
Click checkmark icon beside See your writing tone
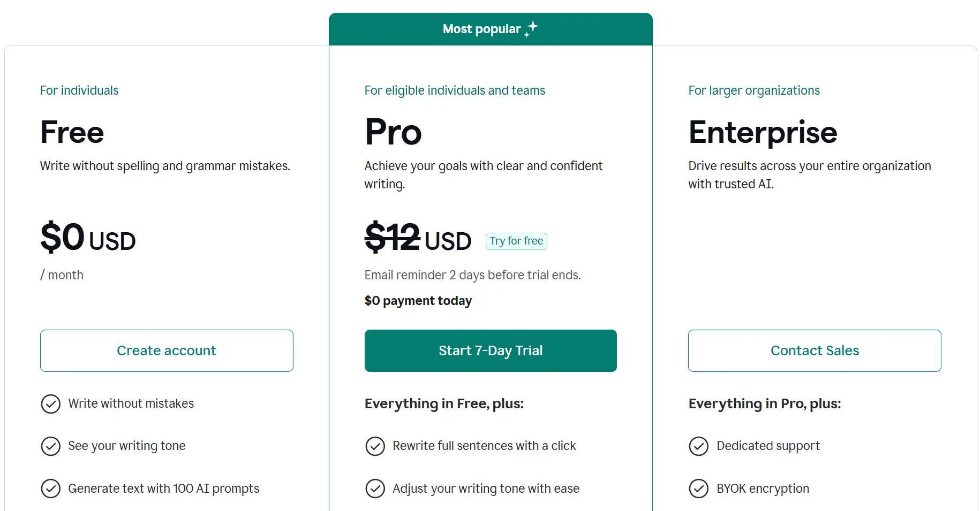pos(51,446)
